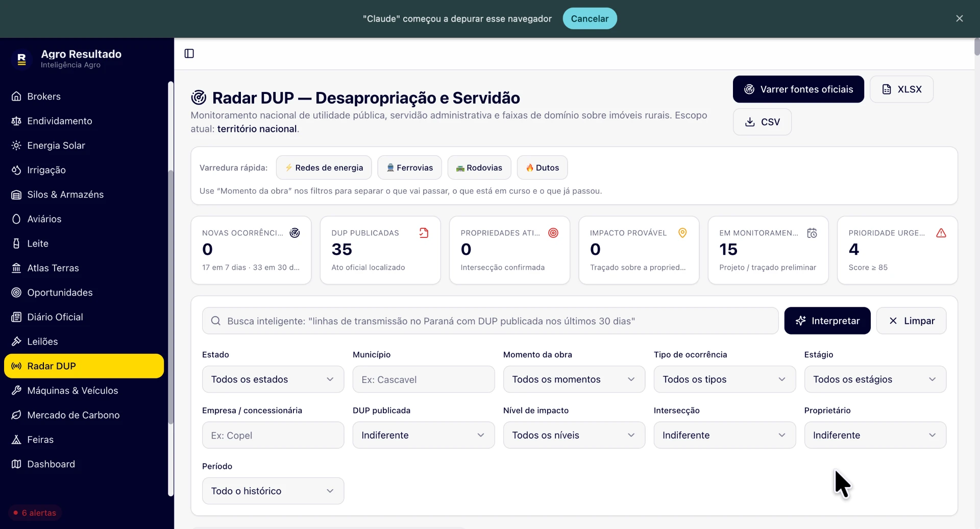The width and height of the screenshot is (980, 529).
Task: Download the CSV export
Action: point(762,122)
